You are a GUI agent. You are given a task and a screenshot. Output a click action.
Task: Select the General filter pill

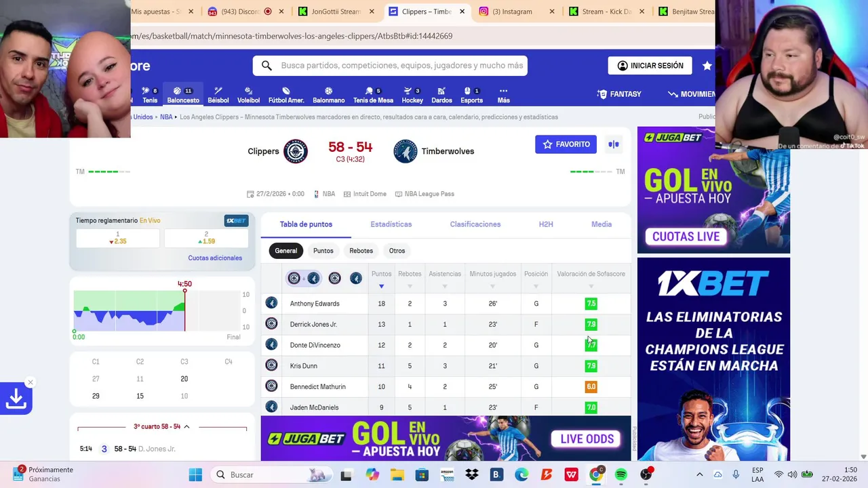[x=285, y=251]
